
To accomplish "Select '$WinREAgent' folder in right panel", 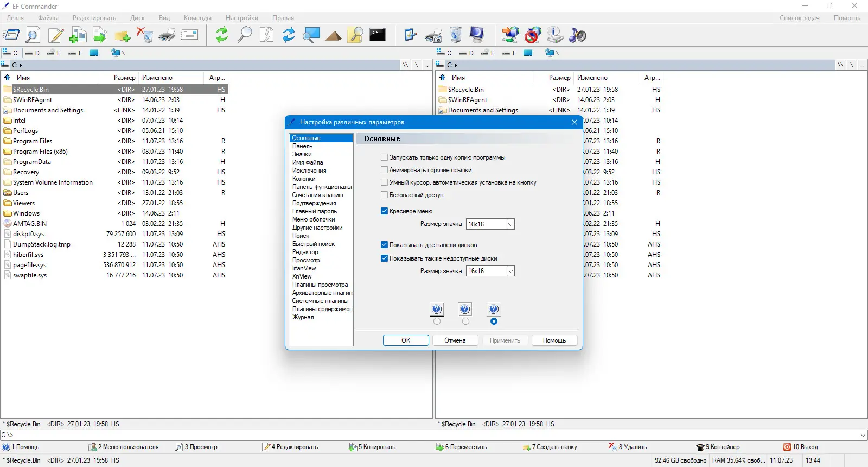I will (x=467, y=100).
